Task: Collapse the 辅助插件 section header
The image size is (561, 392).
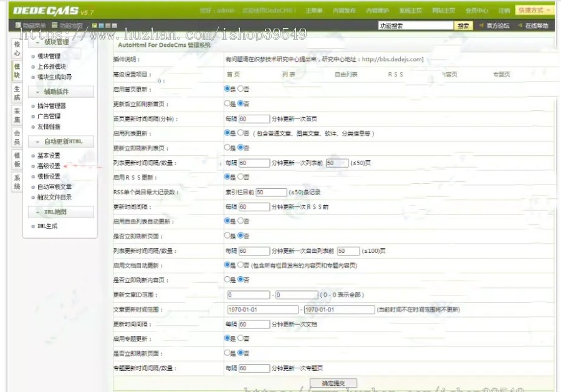Action: click(61, 92)
